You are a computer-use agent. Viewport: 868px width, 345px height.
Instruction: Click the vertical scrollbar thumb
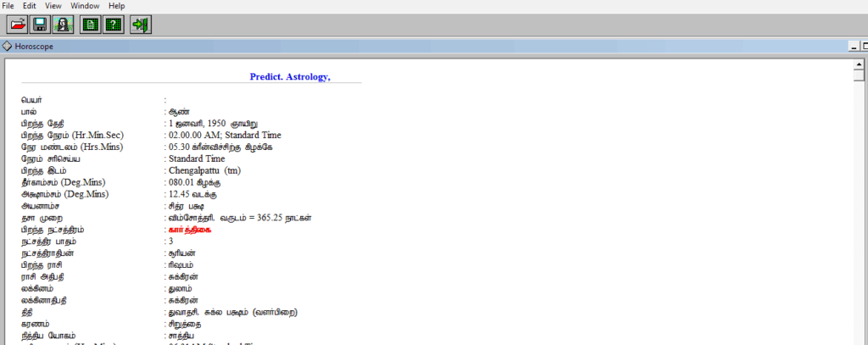pos(860,76)
